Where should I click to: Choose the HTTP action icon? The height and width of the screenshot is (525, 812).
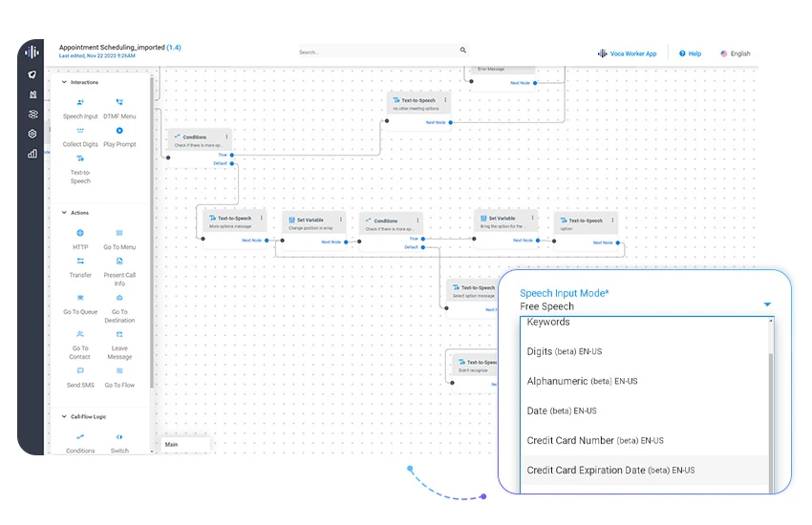80,233
